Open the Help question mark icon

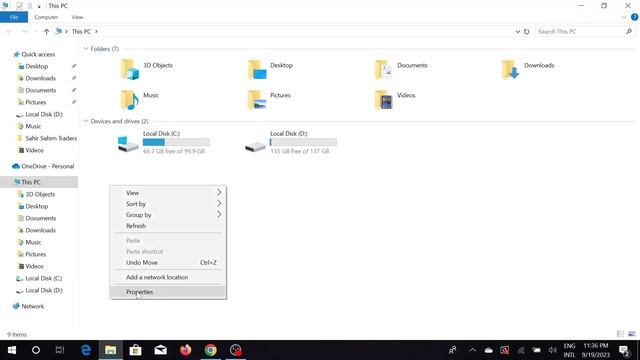[634, 17]
